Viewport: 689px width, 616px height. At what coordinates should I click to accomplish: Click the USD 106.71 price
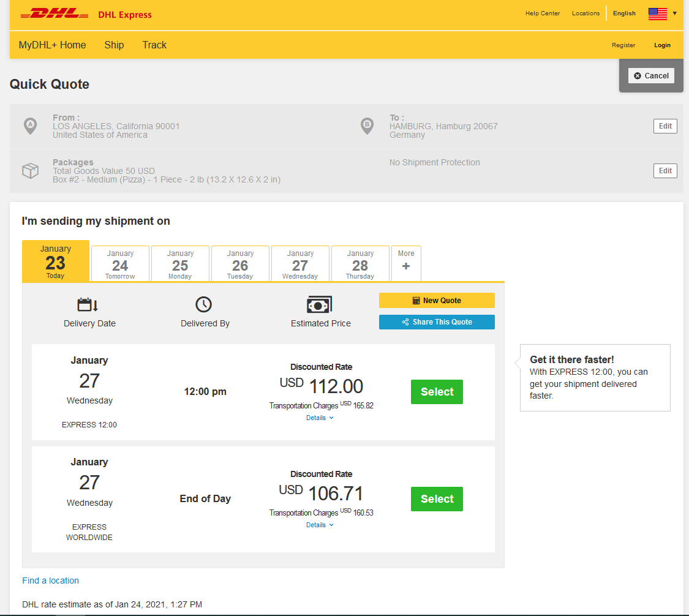pos(321,493)
